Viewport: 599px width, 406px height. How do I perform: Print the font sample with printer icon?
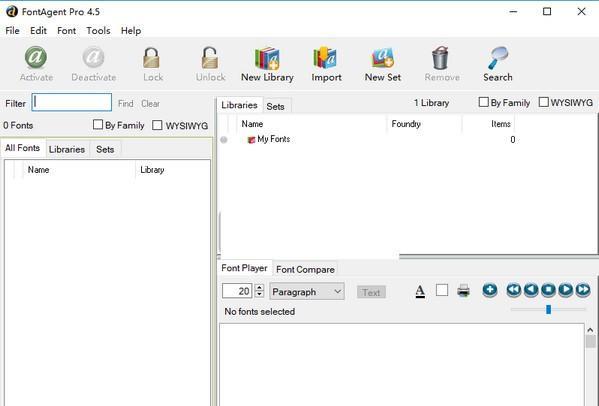pyautogui.click(x=463, y=291)
